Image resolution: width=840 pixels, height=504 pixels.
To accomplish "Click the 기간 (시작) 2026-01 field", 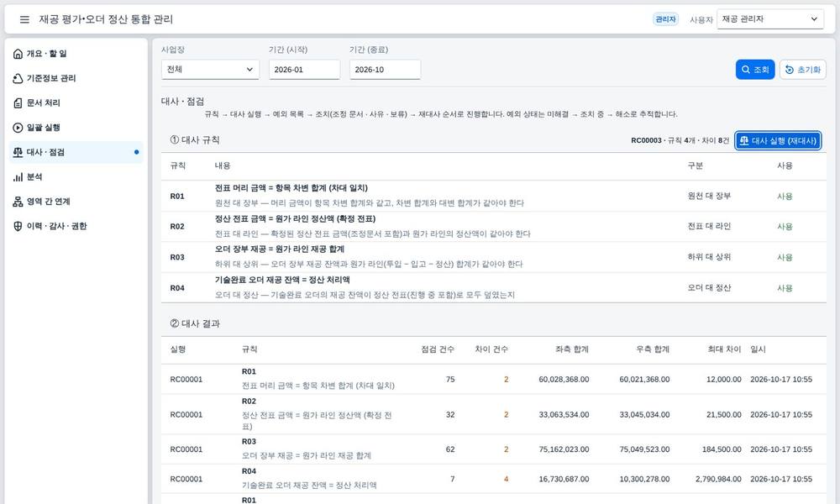I will [x=304, y=70].
